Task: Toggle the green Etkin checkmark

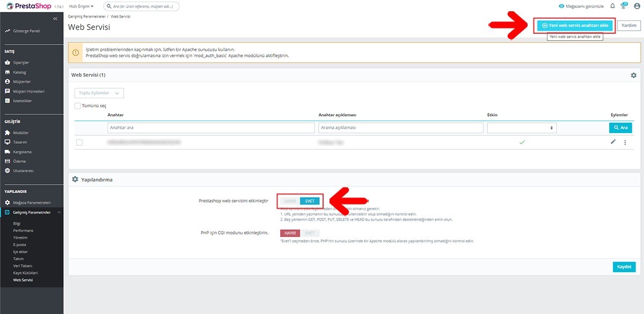Action: point(522,142)
